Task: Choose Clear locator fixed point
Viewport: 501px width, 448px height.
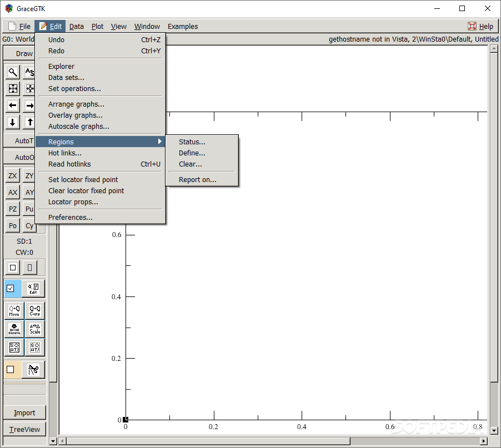Action: pyautogui.click(x=101, y=190)
